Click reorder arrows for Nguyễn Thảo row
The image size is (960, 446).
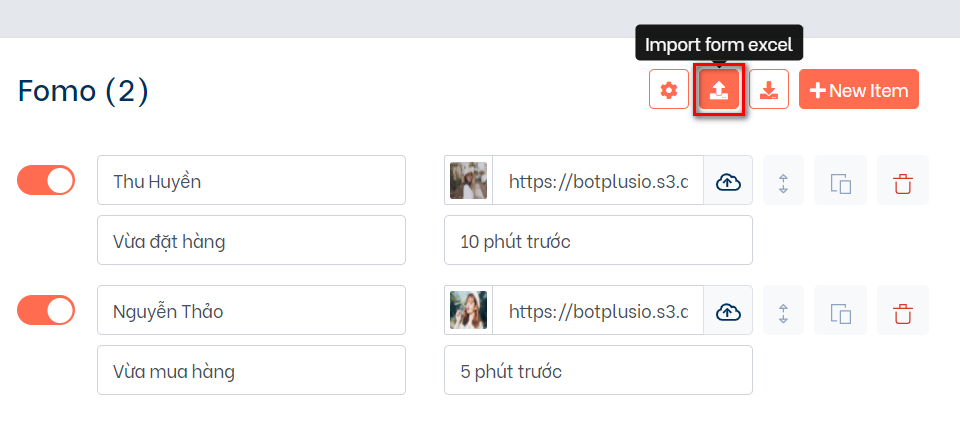click(x=784, y=311)
